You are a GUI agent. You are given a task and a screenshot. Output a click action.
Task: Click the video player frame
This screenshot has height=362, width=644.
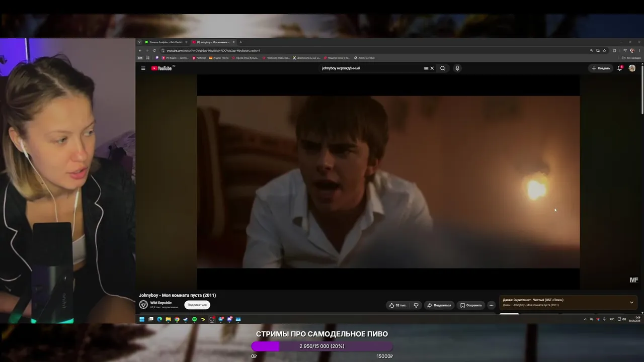coord(388,182)
